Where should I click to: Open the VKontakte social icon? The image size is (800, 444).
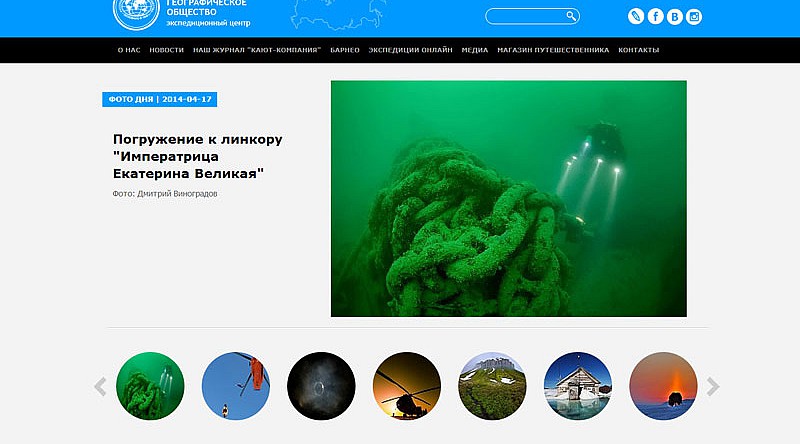pos(674,17)
